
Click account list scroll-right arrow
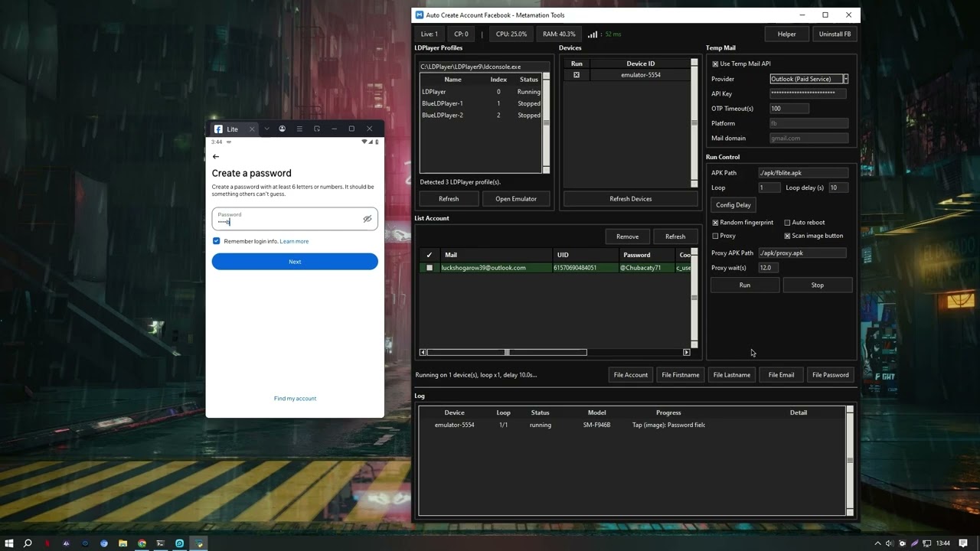click(687, 352)
